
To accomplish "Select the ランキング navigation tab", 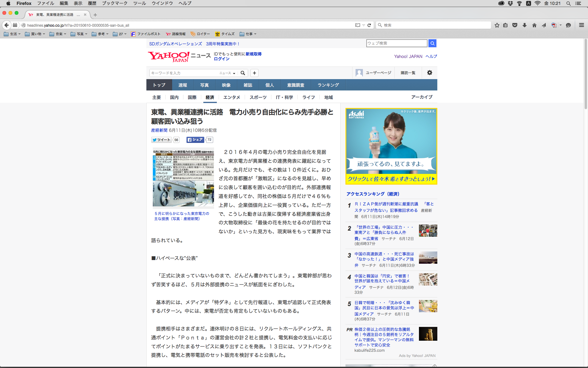I will [x=328, y=85].
